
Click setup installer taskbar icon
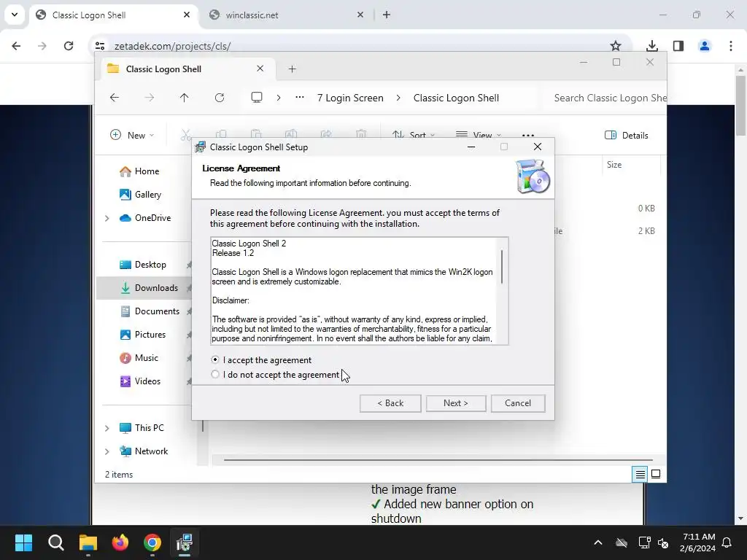[x=185, y=542]
